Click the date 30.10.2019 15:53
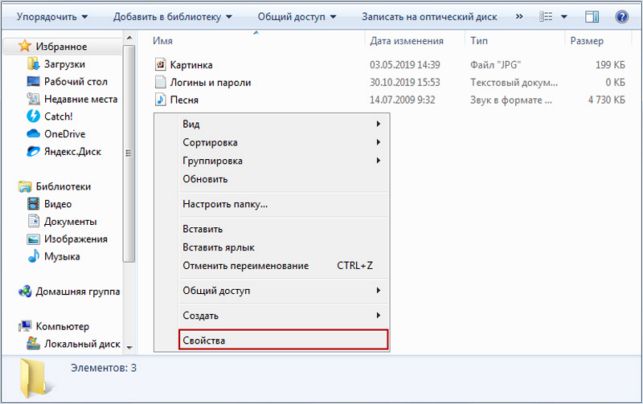Image resolution: width=643 pixels, height=404 pixels. (x=405, y=82)
